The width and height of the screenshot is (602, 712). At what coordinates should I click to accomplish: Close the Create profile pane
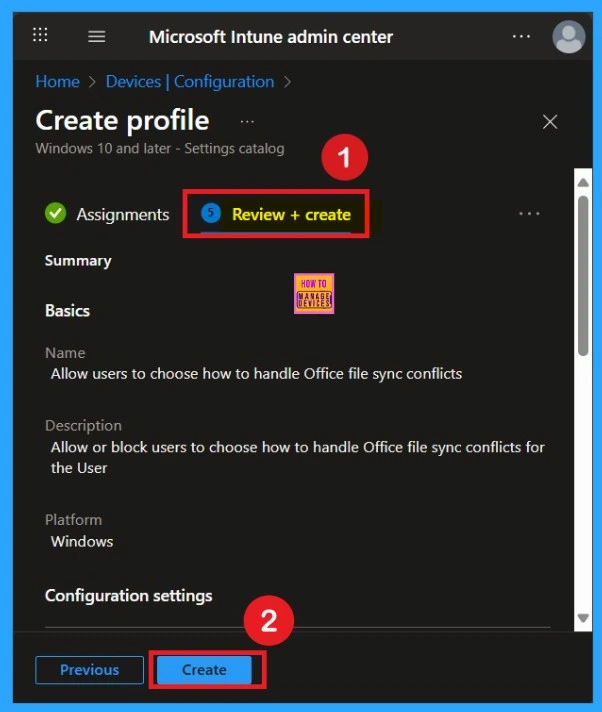550,122
